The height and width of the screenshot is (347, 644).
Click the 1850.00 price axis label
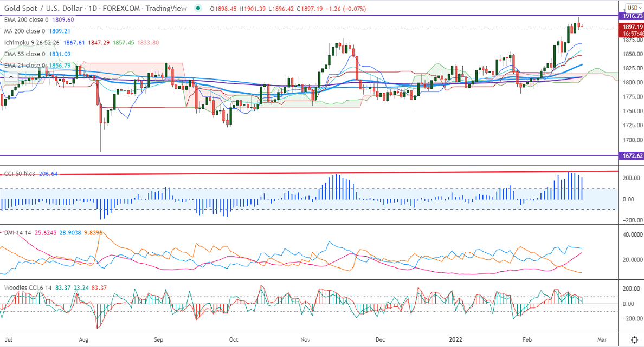pyautogui.click(x=633, y=54)
